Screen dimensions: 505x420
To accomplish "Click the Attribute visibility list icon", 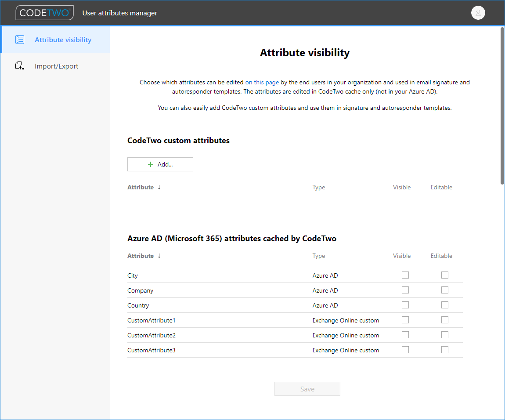I will pyautogui.click(x=20, y=40).
